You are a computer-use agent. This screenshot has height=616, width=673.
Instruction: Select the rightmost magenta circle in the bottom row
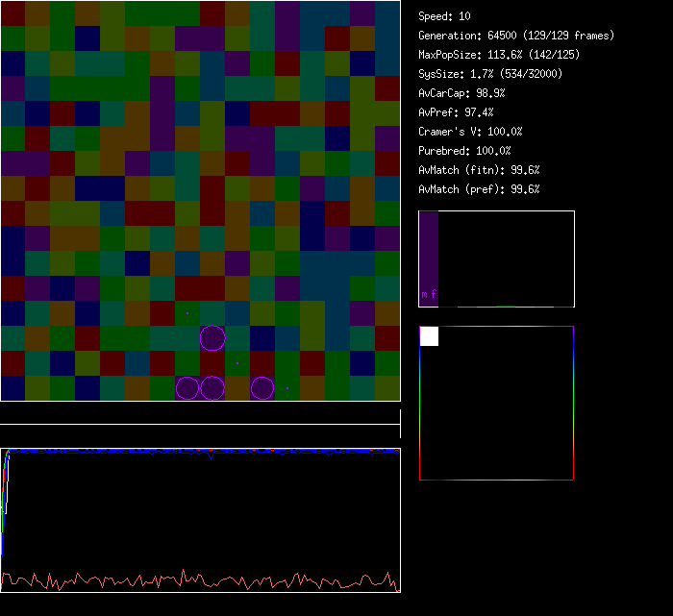262,388
